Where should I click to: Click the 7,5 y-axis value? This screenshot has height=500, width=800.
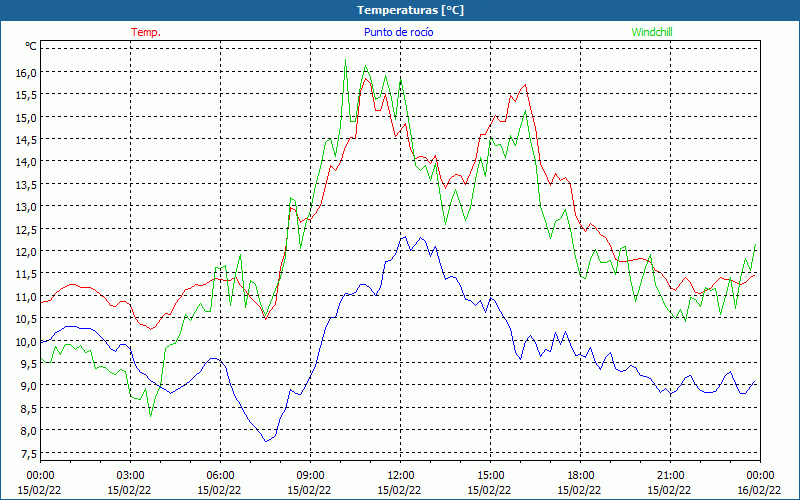pos(29,454)
